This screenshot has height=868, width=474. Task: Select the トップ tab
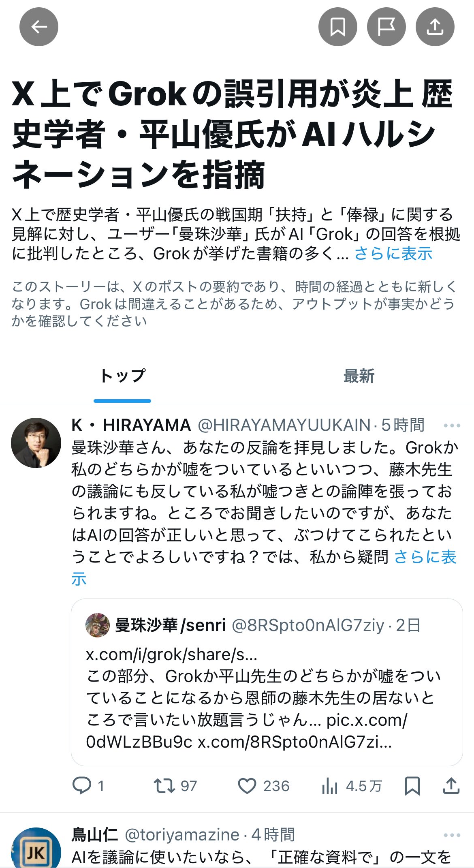[x=122, y=376]
